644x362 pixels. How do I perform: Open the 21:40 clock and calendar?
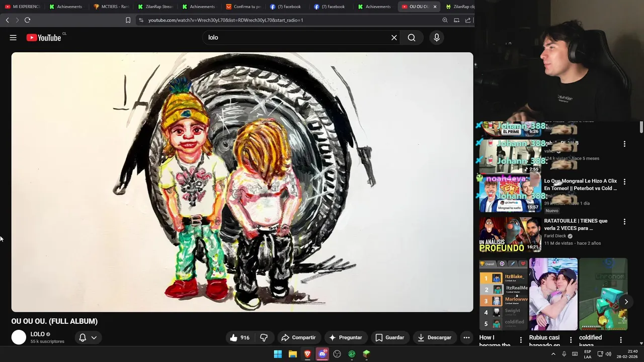(x=627, y=354)
